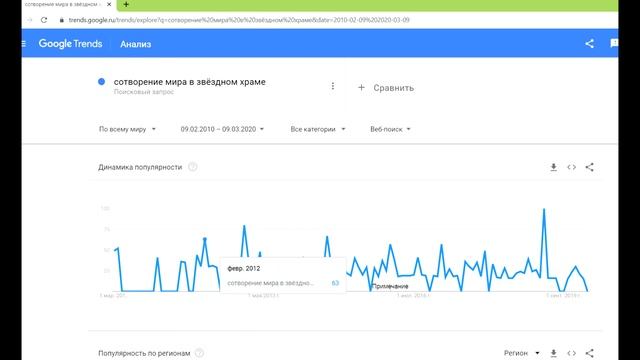Image resolution: width=640 pixels, height=360 pixels.
Task: Click the plus icon beside Сравнить
Action: [x=361, y=87]
